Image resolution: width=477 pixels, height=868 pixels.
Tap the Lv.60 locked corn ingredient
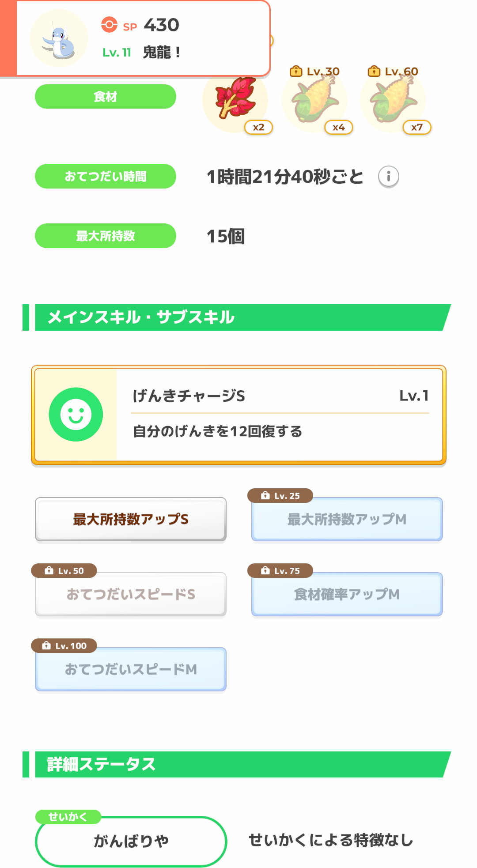[393, 100]
